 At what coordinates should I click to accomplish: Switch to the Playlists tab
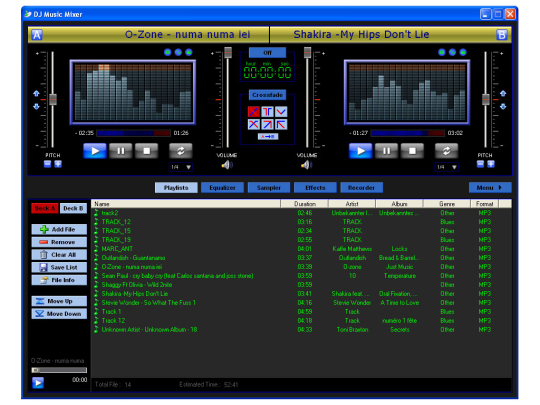click(176, 188)
